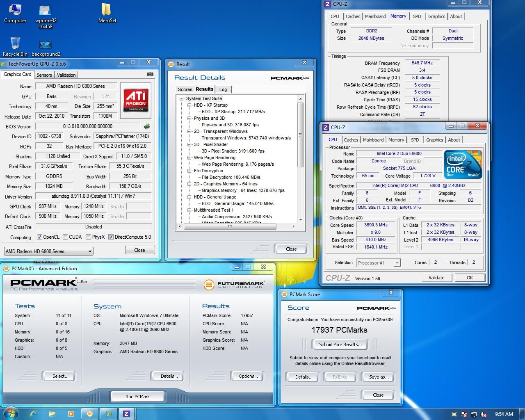Collapse the Web Page Rendering node
The height and width of the screenshot is (420, 525).
click(x=189, y=157)
